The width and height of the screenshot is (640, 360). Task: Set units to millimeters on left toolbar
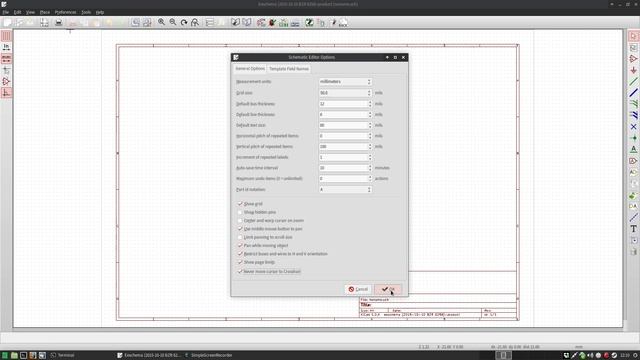[x=6, y=59]
